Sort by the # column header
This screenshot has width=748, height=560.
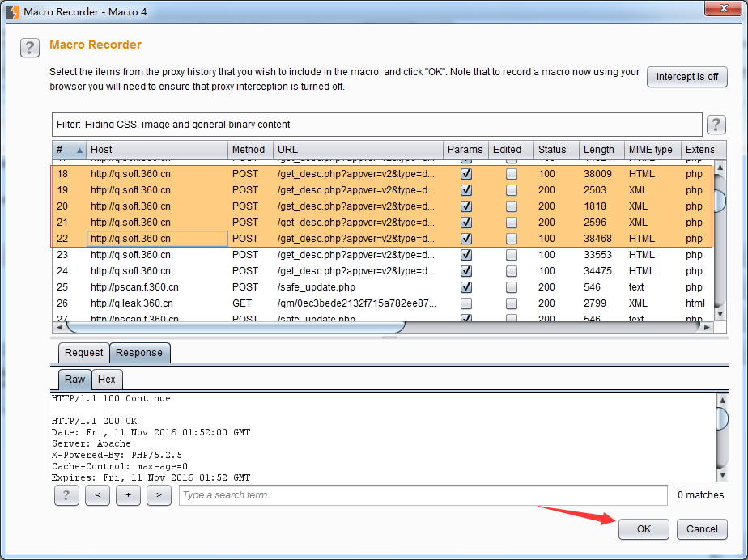coord(69,150)
